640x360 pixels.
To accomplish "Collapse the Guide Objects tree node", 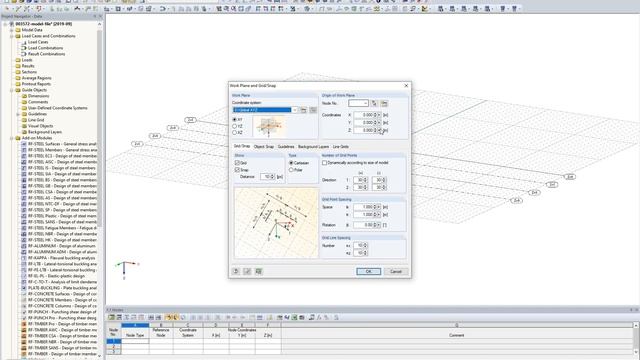I will (12, 90).
